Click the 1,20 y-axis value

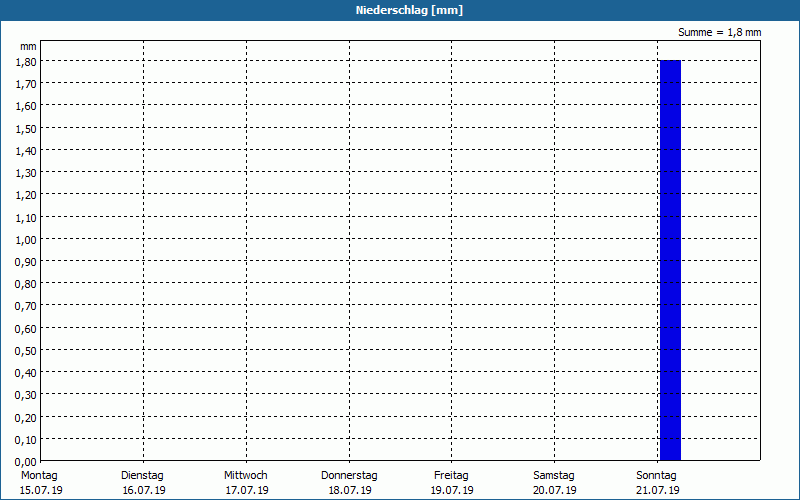(x=26, y=195)
